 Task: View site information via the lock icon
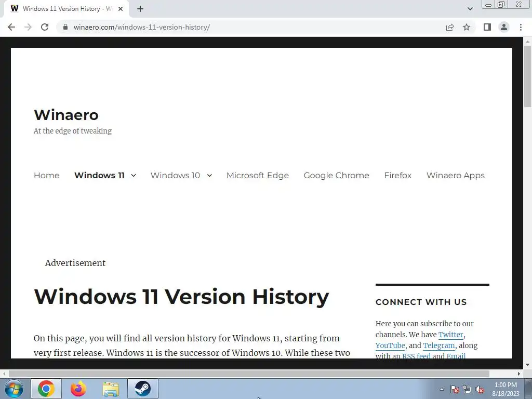[65, 27]
